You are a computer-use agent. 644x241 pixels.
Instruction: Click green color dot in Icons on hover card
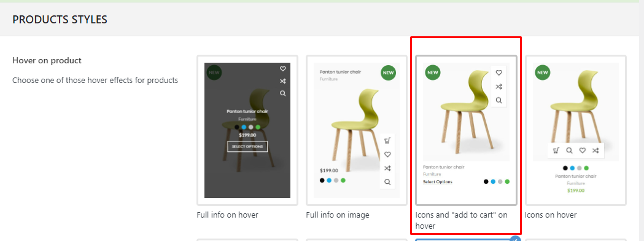coord(586,168)
